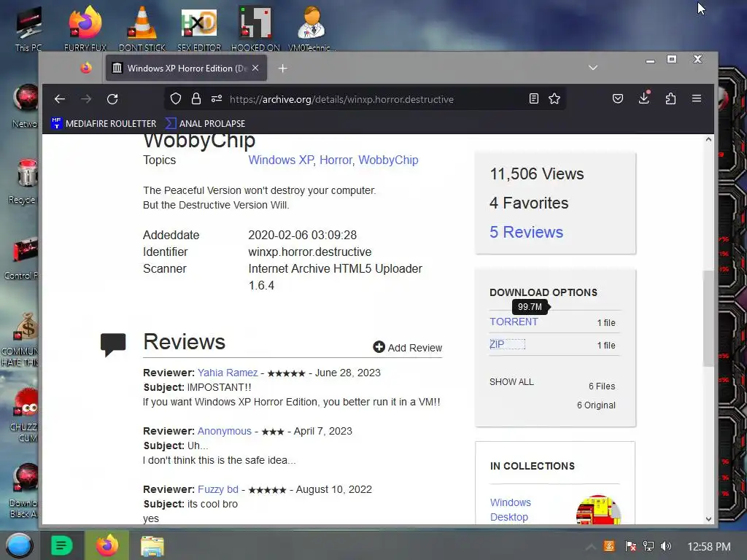Download the ZIP option
Screen dimensions: 747x560
click(x=497, y=344)
